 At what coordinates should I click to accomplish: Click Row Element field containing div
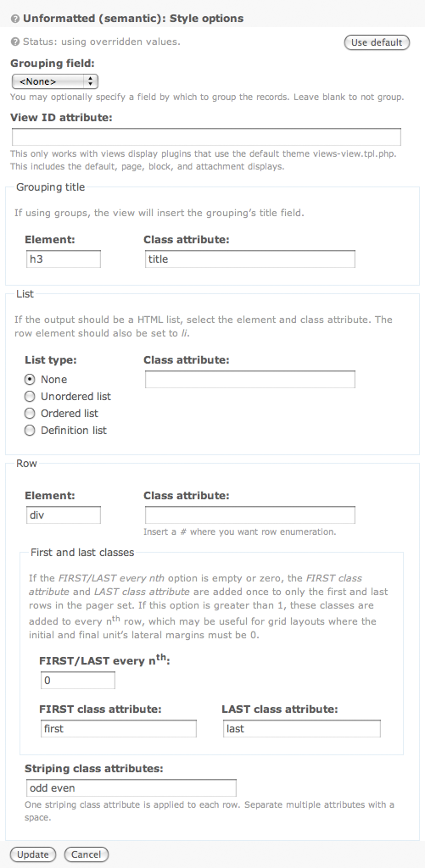point(64,515)
